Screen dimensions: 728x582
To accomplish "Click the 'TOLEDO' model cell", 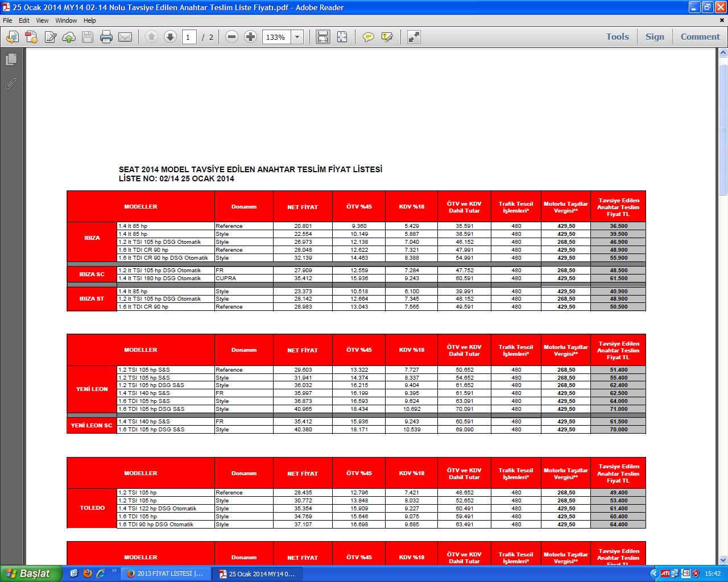I will tap(92, 508).
